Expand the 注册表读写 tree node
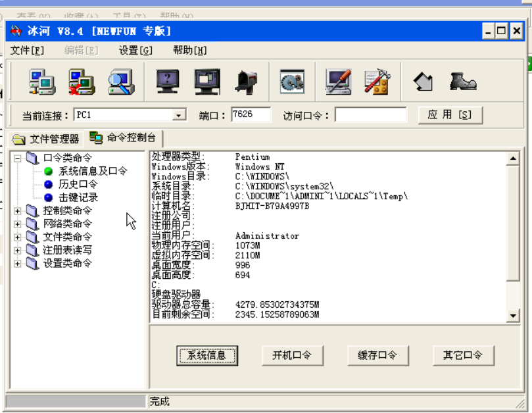 pos(17,251)
